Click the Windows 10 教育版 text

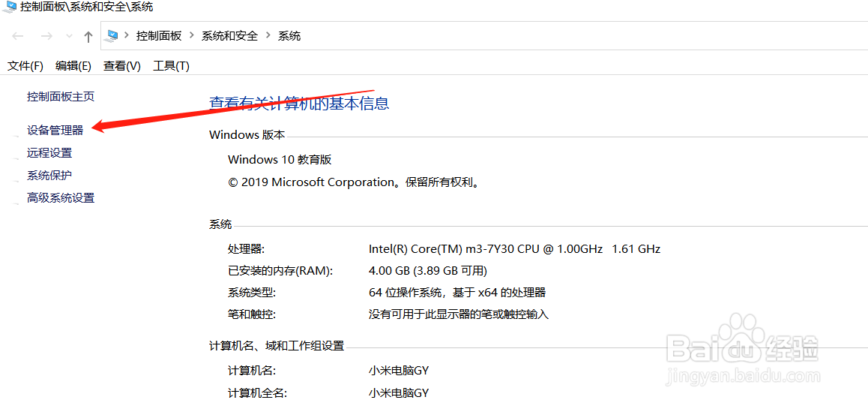pos(280,160)
